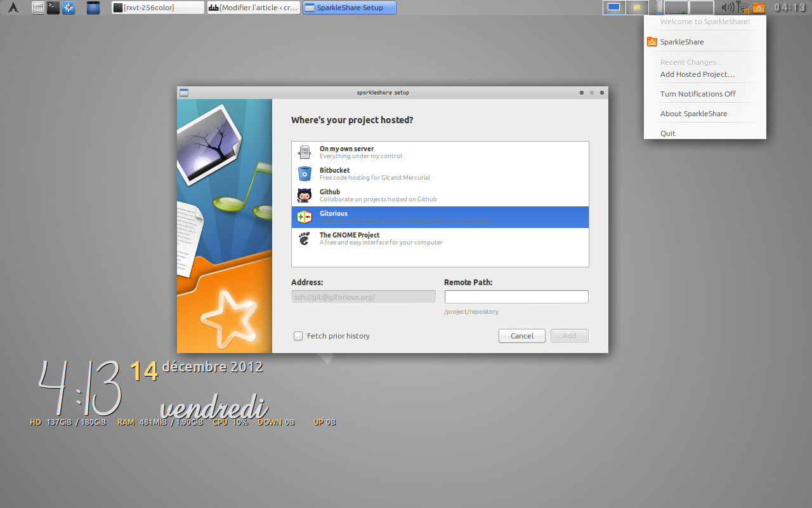The image size is (812, 508).
Task: Click the Everything under my control subtitle
Action: click(x=361, y=156)
